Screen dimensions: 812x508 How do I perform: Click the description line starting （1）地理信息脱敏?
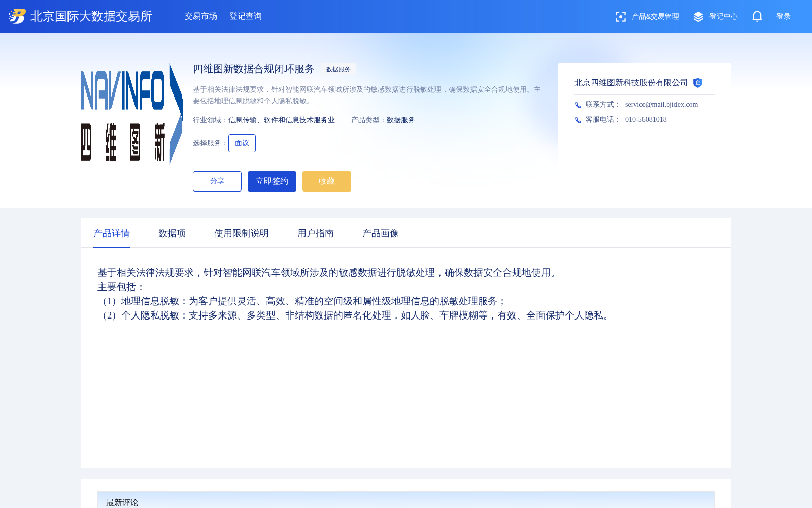coord(302,301)
